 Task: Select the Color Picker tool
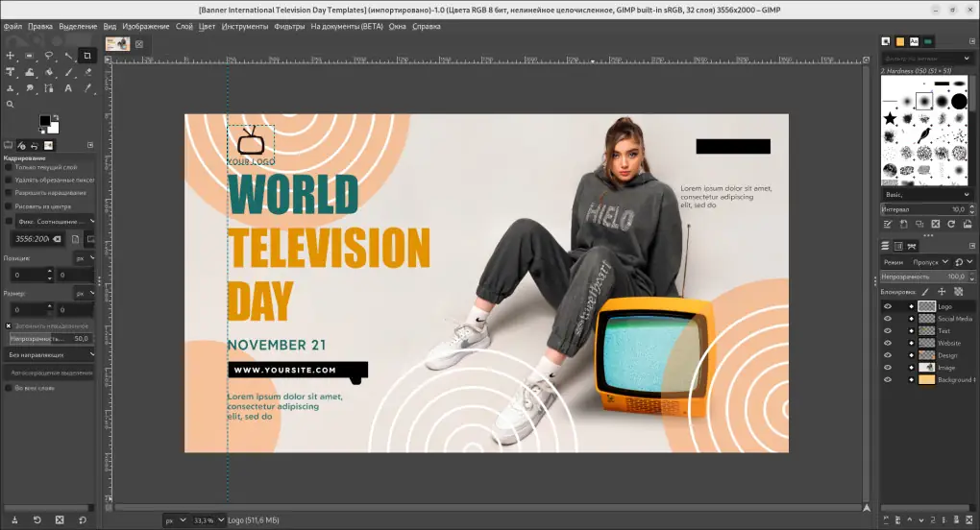87,88
